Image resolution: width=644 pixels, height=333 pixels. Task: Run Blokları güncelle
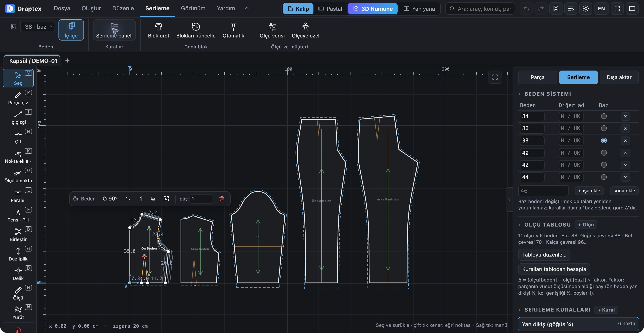pos(196,30)
